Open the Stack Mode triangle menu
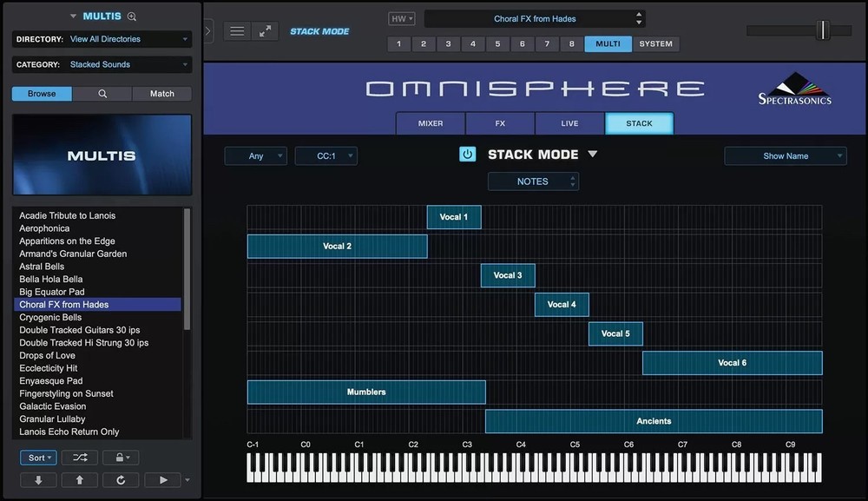Viewport: 868px width, 501px height. point(592,154)
